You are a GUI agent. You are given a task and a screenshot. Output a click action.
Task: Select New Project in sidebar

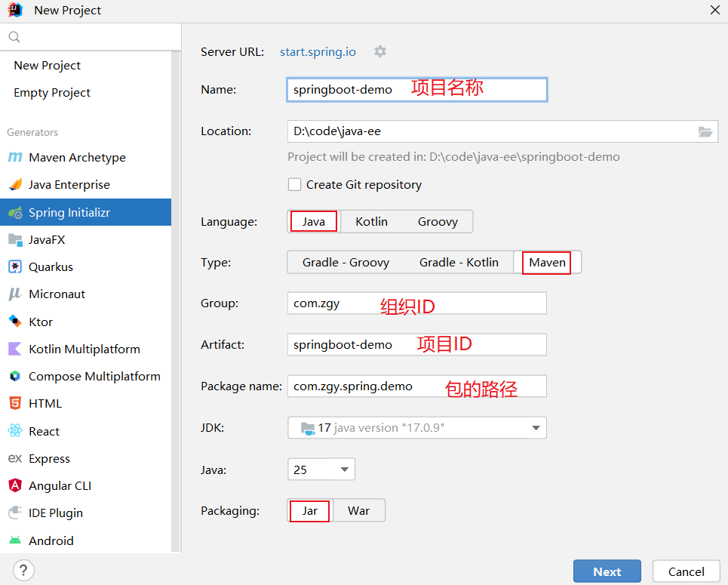click(48, 66)
